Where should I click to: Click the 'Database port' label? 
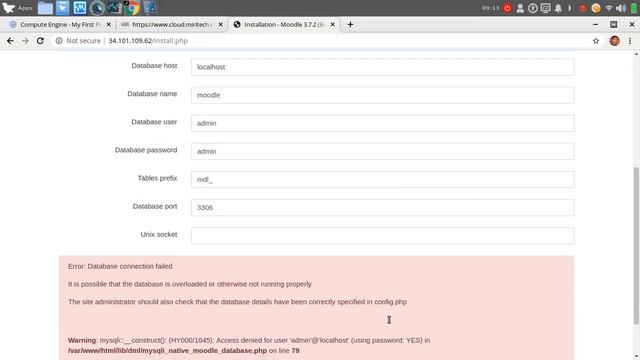pyautogui.click(x=155, y=206)
